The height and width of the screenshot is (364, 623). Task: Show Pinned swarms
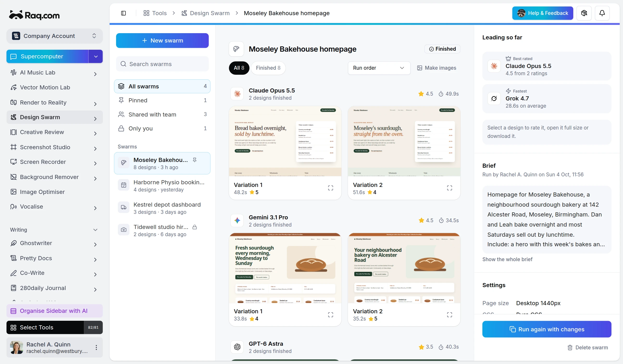[x=162, y=100]
